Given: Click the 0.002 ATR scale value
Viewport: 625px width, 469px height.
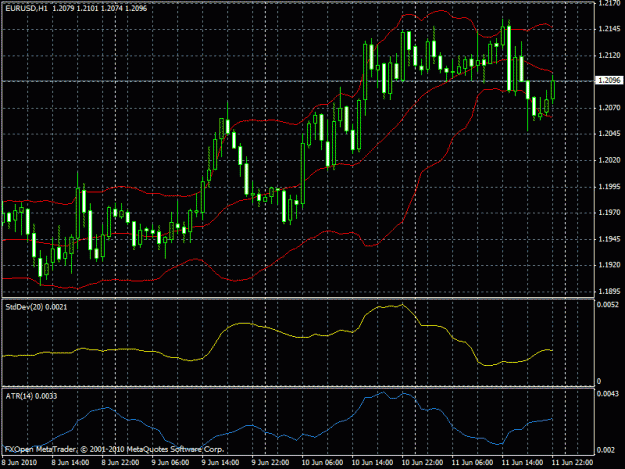Looking at the screenshot, I should point(606,450).
